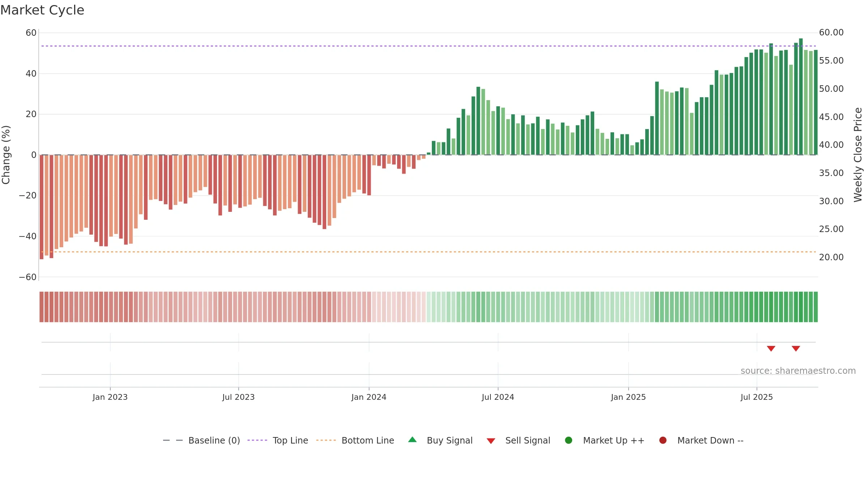Click the 60.00 price axis label

point(831,33)
